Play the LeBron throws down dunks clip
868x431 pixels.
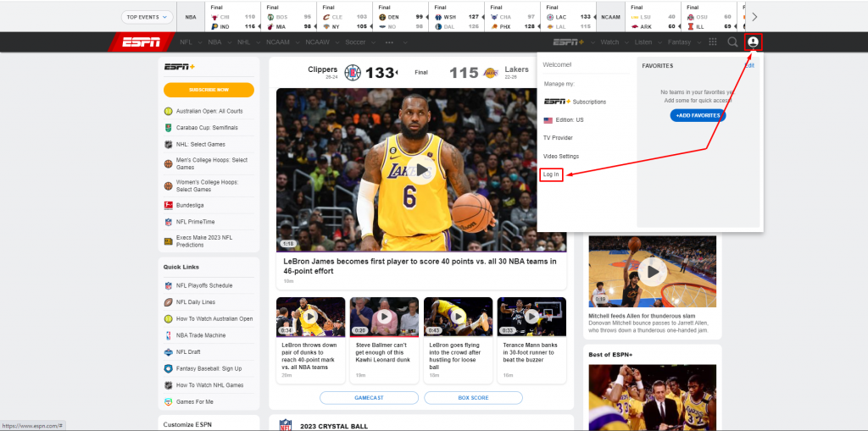[x=309, y=317]
